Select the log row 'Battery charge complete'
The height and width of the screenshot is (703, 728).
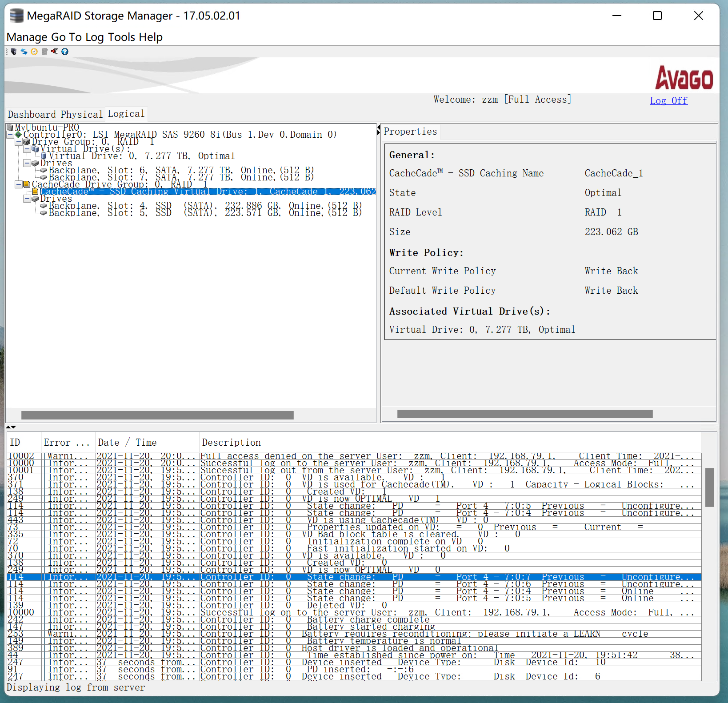(x=354, y=619)
